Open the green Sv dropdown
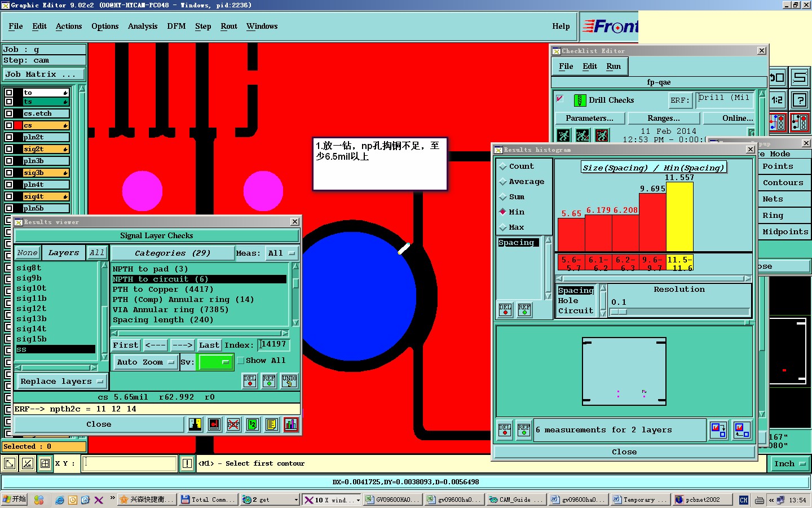The image size is (812, 508). click(215, 362)
